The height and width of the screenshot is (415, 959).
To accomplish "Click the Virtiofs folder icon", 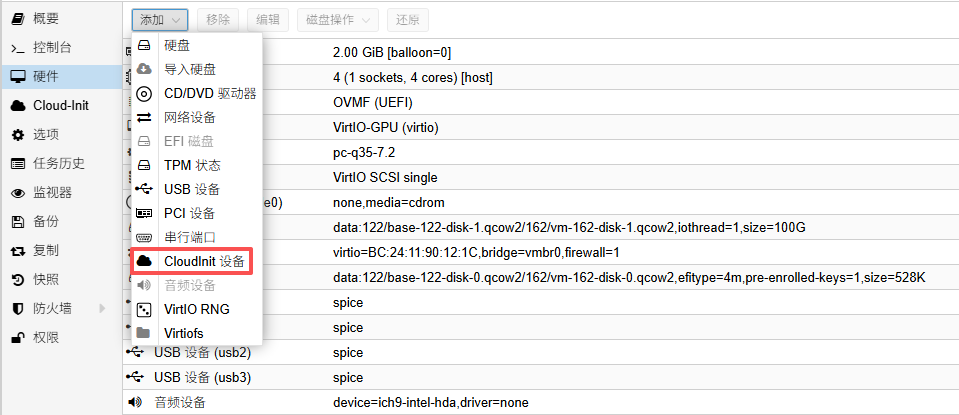I will 144,333.
